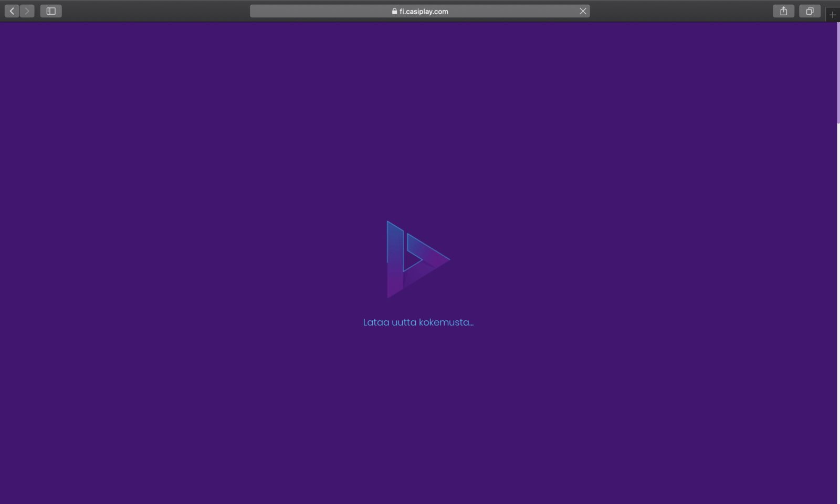
Task: Click inside the address bar field
Action: [472, 11]
